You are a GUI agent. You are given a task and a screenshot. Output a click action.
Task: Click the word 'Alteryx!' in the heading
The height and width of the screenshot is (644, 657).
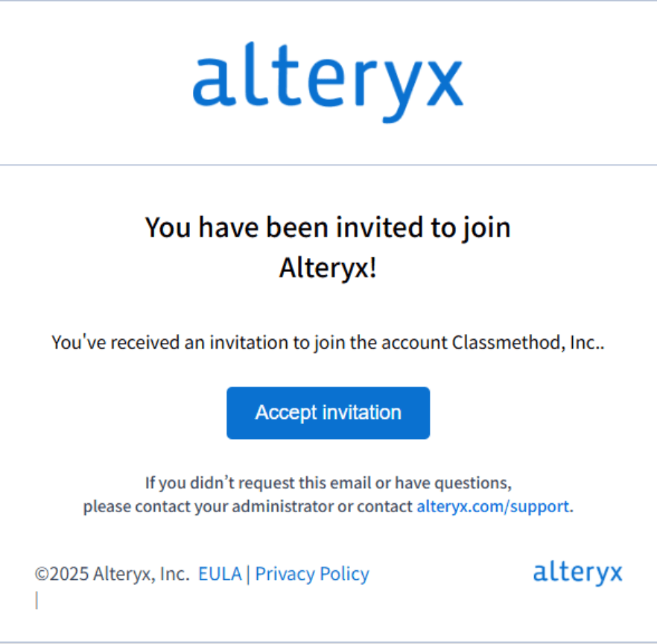tap(328, 268)
